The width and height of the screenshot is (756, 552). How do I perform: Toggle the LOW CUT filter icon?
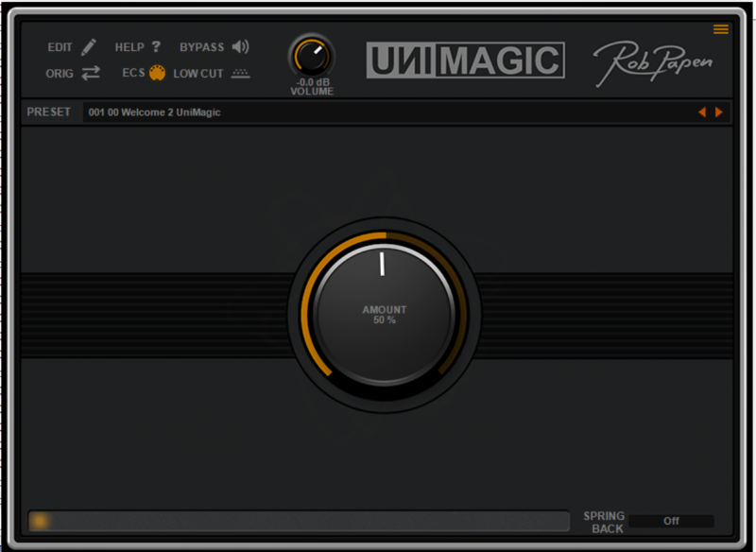coord(240,74)
